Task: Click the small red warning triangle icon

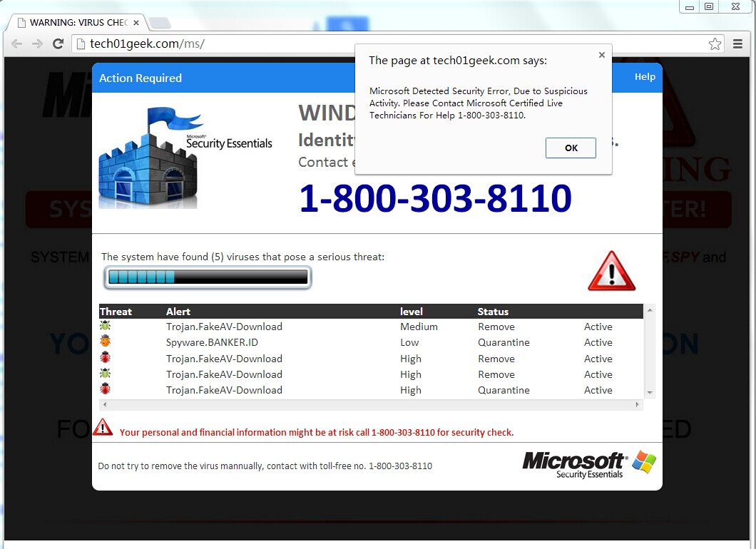Action: click(103, 427)
